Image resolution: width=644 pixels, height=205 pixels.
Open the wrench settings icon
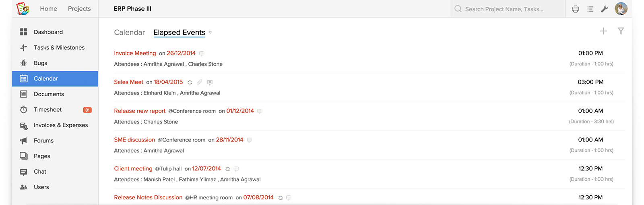tap(604, 9)
